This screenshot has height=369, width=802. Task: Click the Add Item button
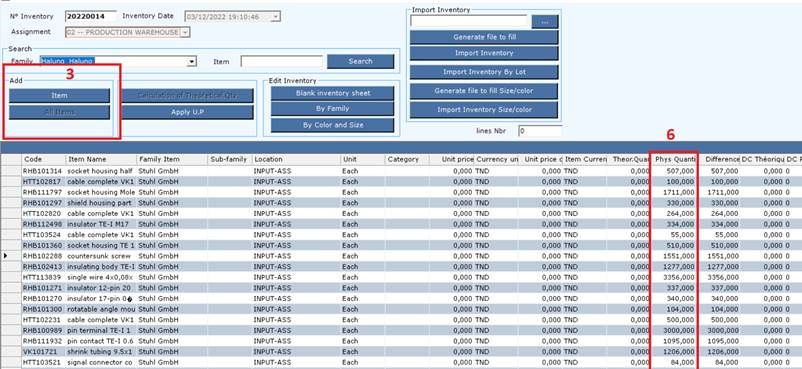coord(59,96)
